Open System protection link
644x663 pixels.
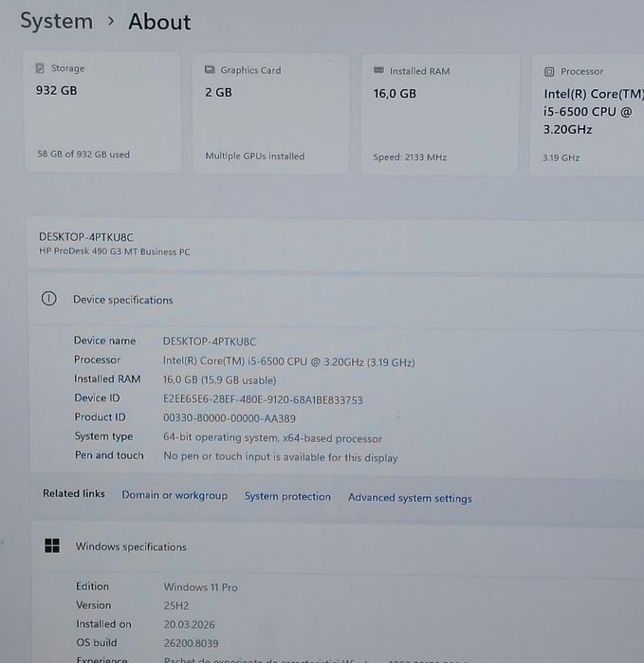[x=287, y=496]
